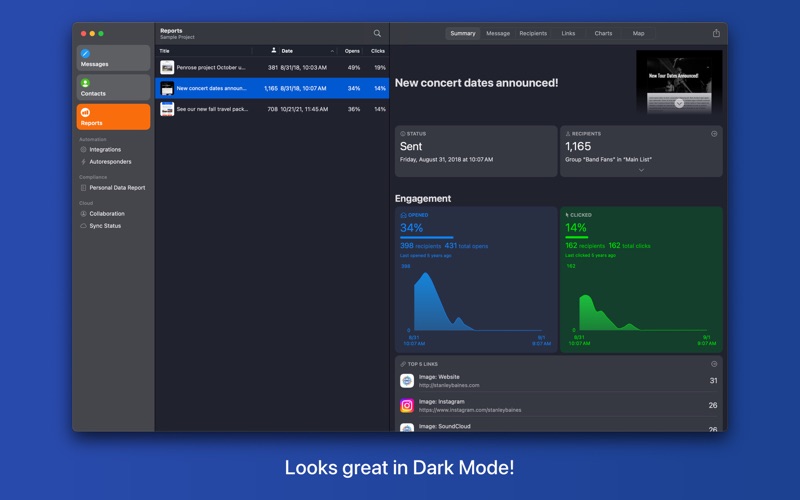Click the New Tour Dates message preview

pyautogui.click(x=679, y=82)
